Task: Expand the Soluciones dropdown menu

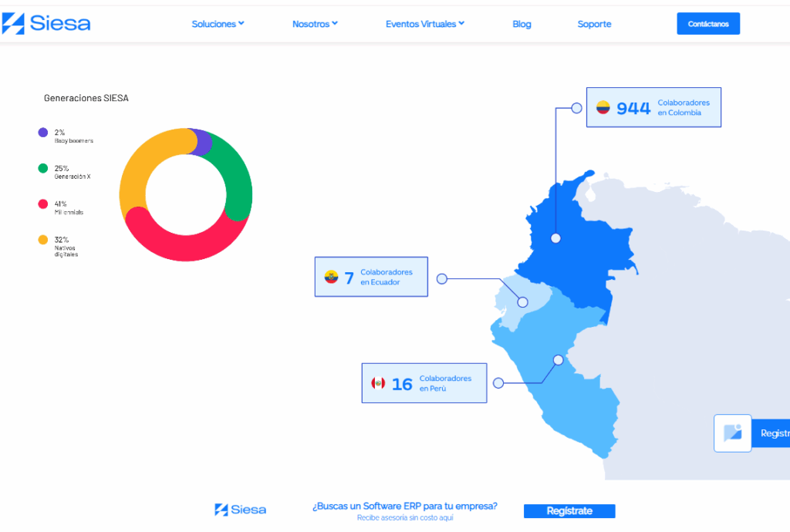Action: tap(218, 24)
